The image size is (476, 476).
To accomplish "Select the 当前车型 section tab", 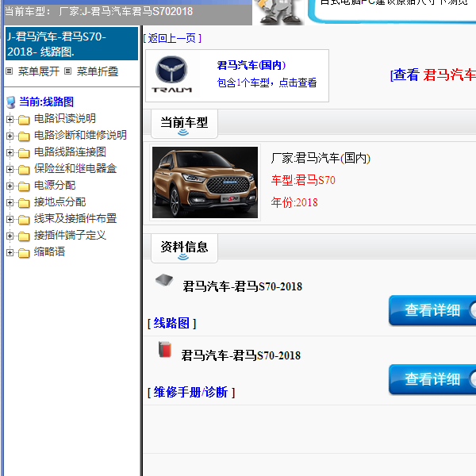I will click(184, 125).
